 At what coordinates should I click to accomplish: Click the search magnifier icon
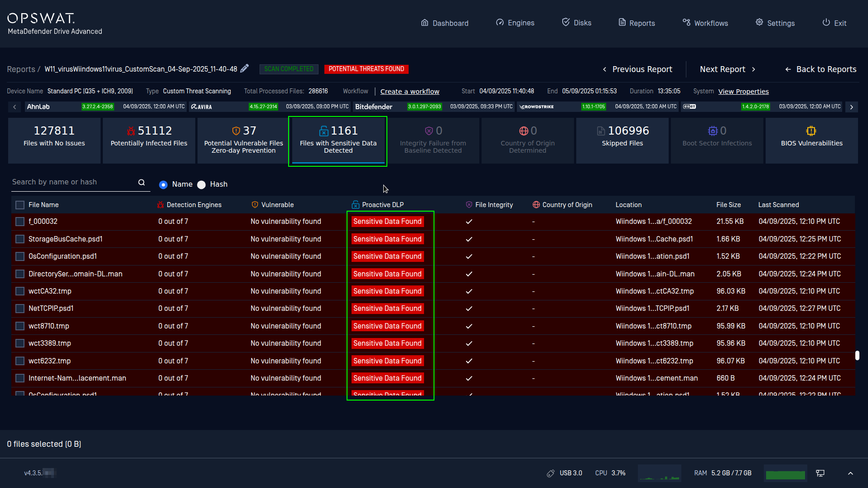point(141,182)
